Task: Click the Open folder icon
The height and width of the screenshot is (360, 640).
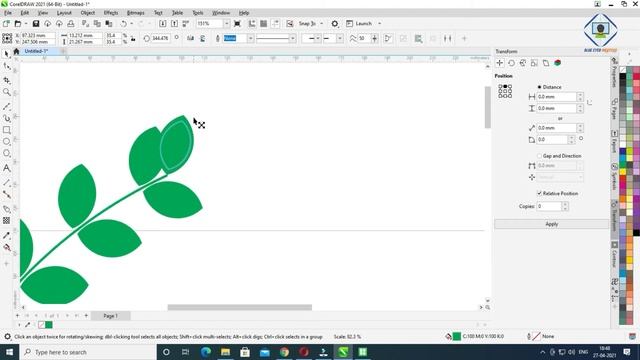Action: [x=18, y=24]
